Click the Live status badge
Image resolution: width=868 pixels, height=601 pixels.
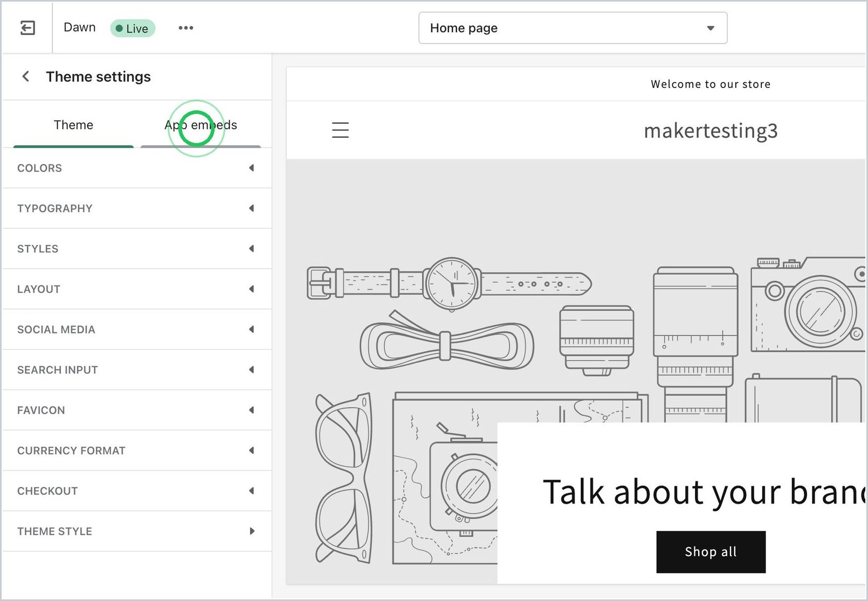[x=133, y=28]
